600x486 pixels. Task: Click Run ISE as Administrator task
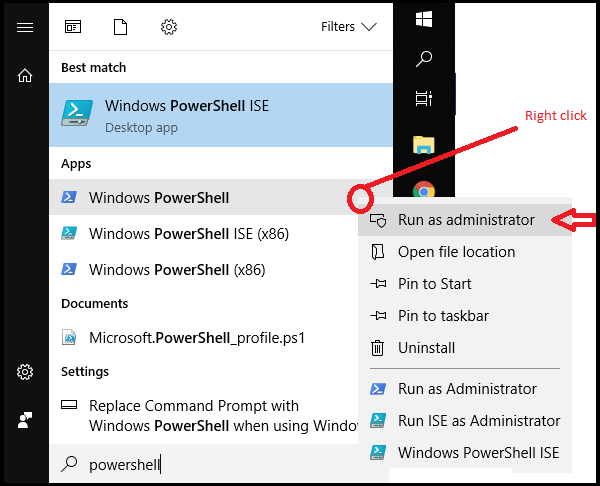point(478,421)
